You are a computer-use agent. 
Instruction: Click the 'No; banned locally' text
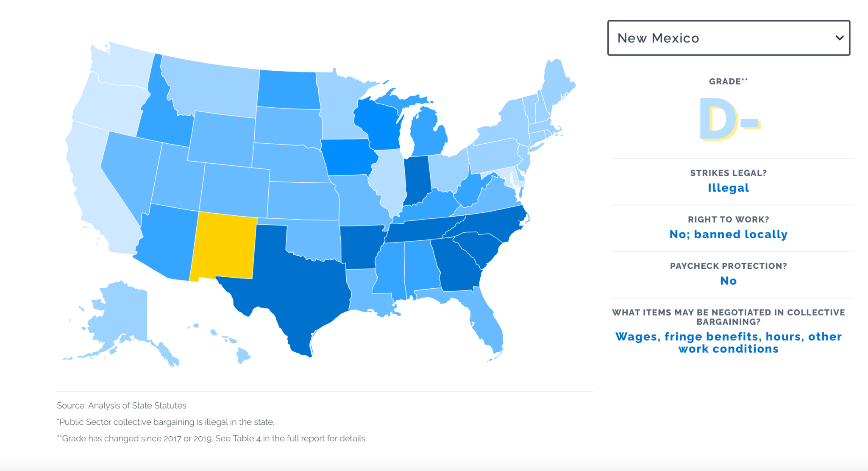point(728,234)
